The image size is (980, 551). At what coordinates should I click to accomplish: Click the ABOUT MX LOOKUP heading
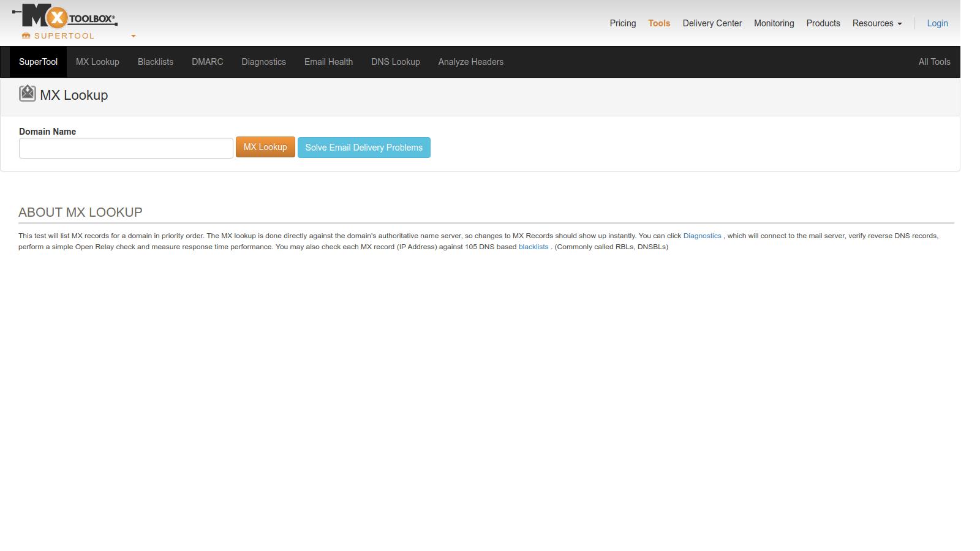click(x=80, y=212)
